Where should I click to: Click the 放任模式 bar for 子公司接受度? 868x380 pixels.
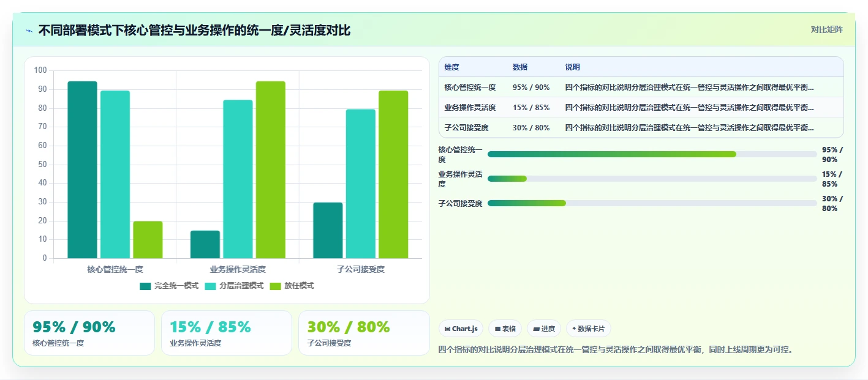click(393, 174)
